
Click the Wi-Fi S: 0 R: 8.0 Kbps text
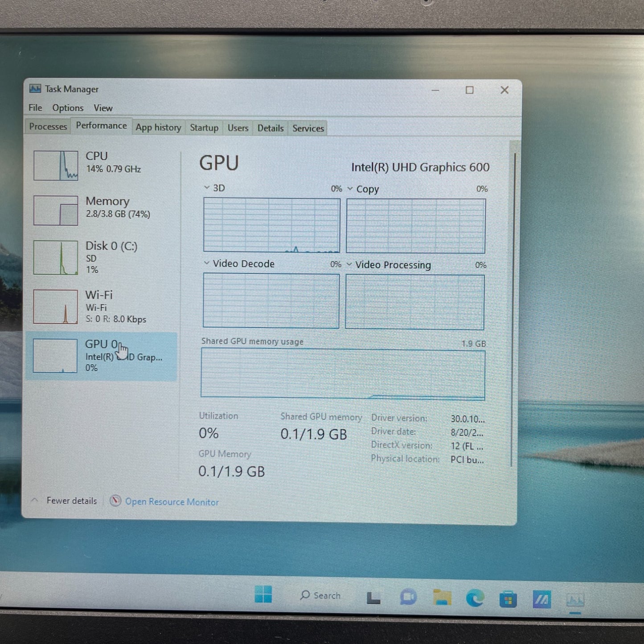click(x=116, y=319)
